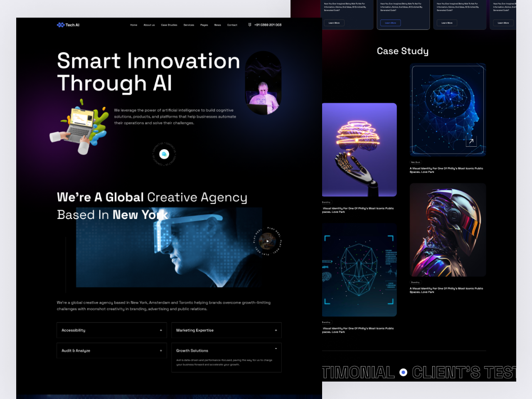The height and width of the screenshot is (399, 532).
Task: Click the Case Study heading
Action: 403,51
